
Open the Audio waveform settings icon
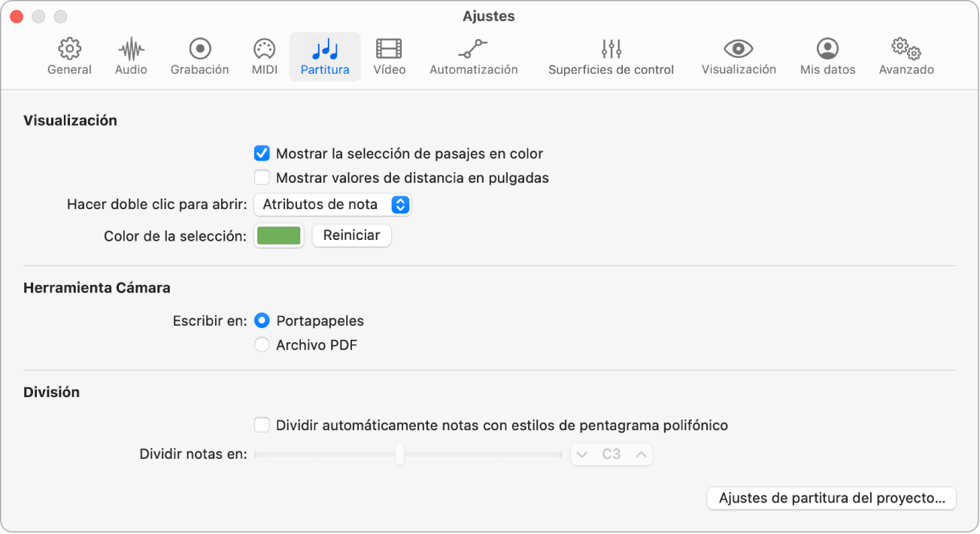click(x=131, y=50)
